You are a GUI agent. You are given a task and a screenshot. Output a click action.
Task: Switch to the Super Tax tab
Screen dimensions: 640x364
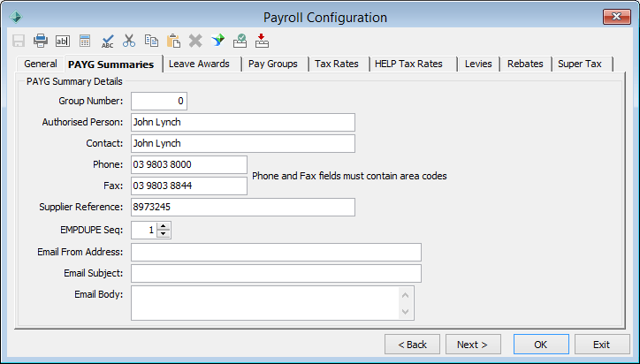tap(580, 64)
